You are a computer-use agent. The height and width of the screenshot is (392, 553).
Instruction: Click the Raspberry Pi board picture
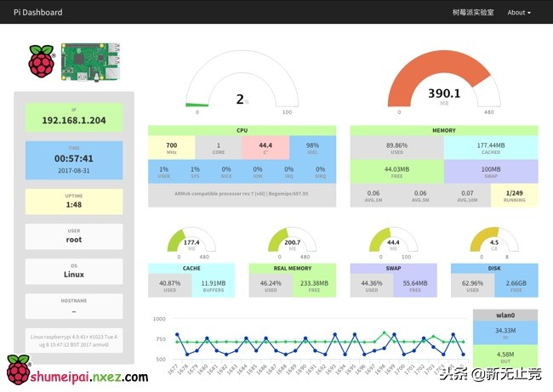tap(90, 62)
